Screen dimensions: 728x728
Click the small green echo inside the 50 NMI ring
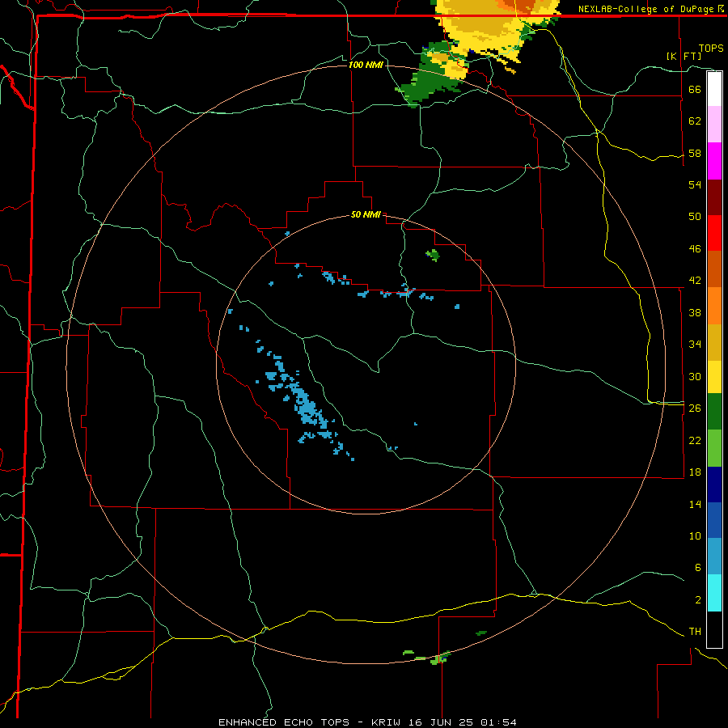[433, 255]
